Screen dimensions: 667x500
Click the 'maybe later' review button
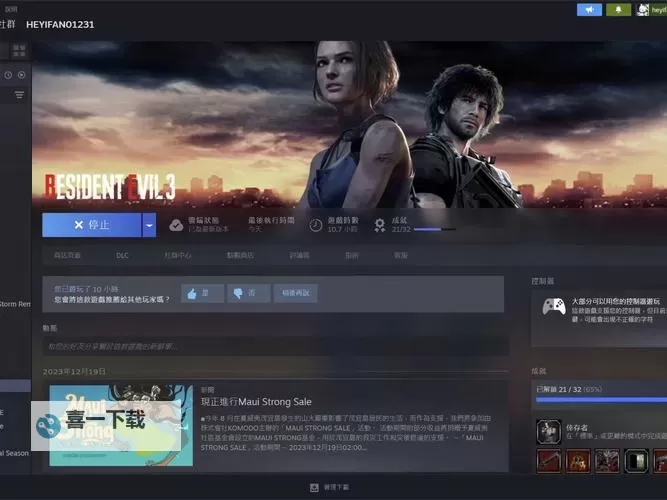point(295,293)
